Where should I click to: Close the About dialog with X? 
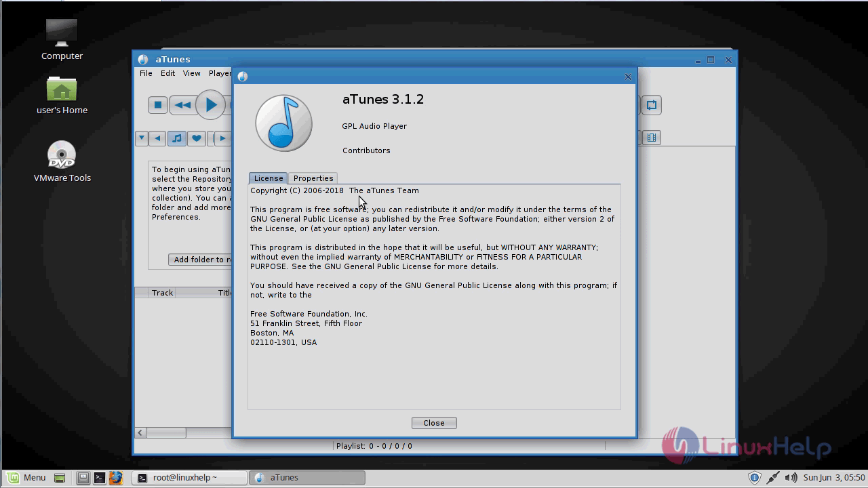coord(628,77)
